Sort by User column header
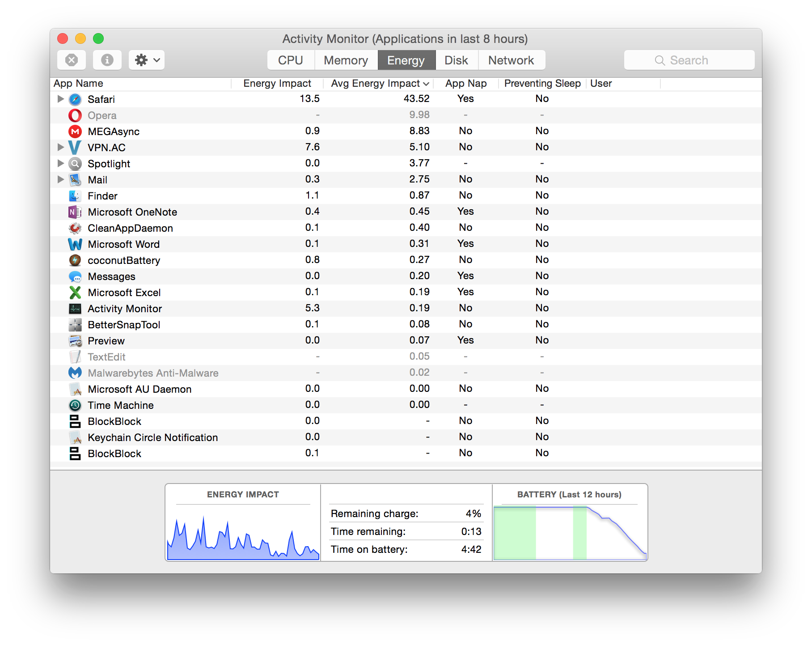This screenshot has height=645, width=812. tap(623, 84)
